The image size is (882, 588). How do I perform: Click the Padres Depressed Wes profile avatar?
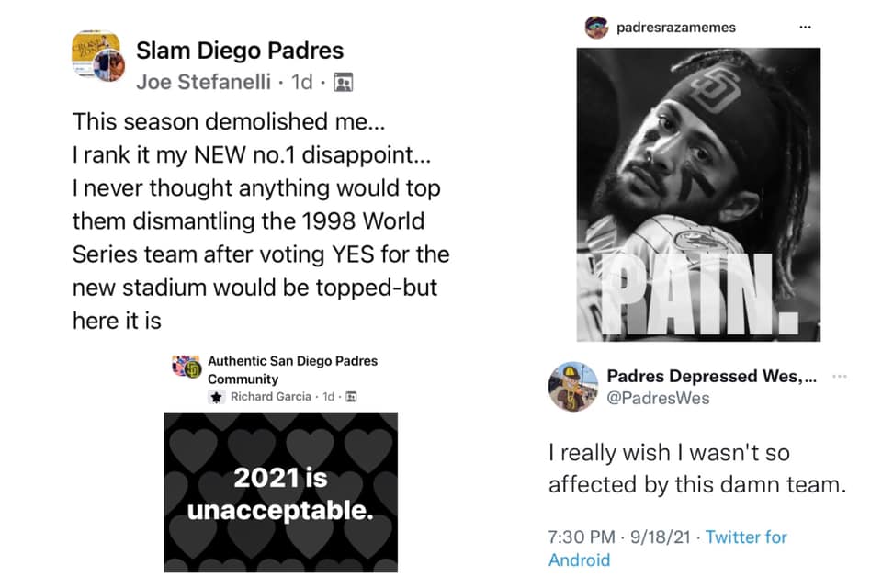(x=573, y=386)
